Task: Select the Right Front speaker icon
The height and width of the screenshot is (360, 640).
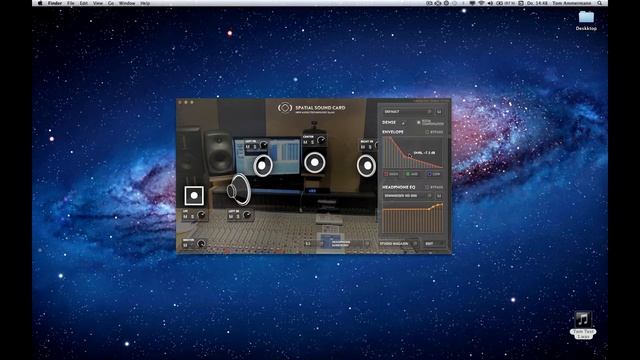Action: [x=367, y=166]
